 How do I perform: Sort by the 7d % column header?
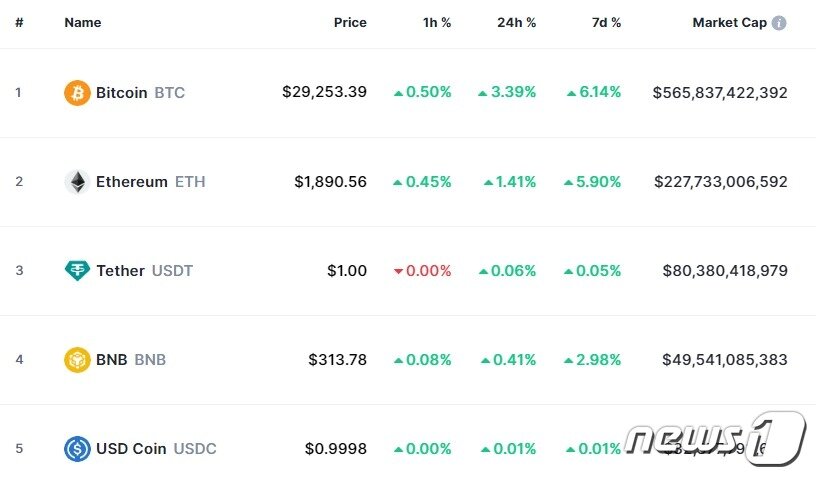point(606,22)
